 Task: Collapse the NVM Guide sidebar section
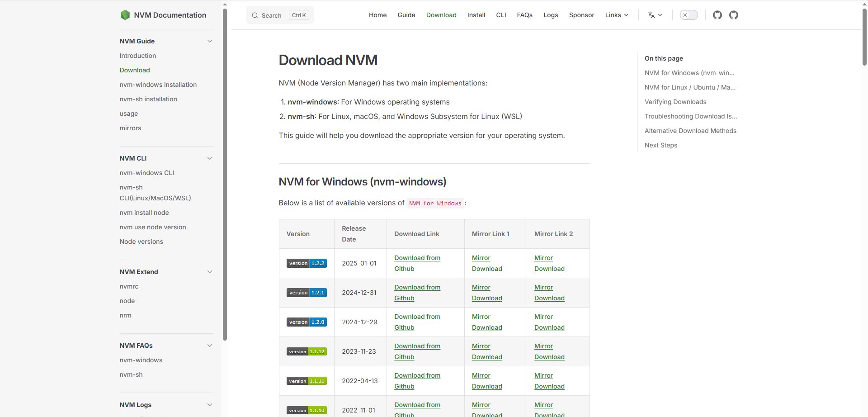tap(210, 41)
